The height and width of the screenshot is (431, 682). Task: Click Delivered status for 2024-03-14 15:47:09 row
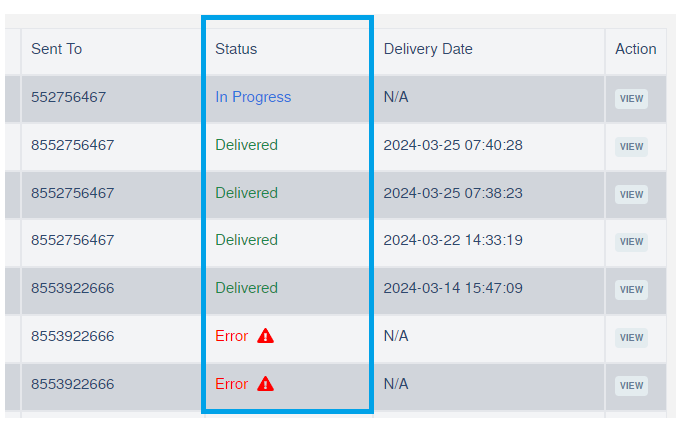246,288
